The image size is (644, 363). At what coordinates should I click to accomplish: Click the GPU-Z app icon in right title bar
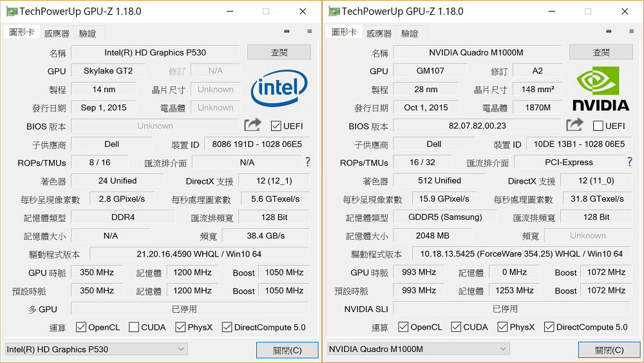(x=334, y=12)
